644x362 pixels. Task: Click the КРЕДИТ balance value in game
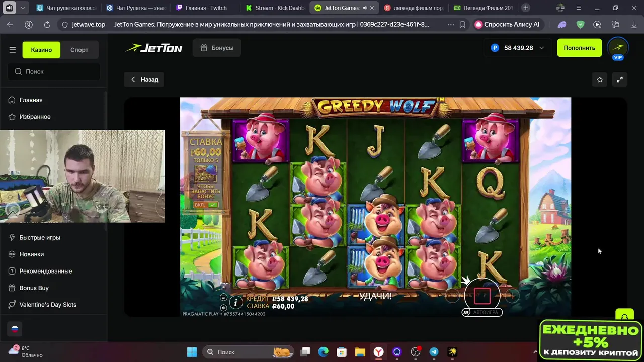coord(290,299)
